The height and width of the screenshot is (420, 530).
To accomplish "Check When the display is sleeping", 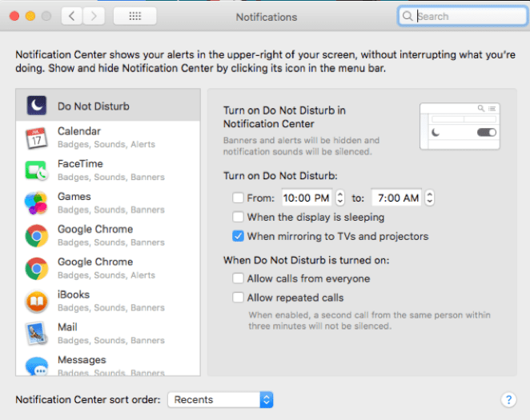I will point(238,217).
